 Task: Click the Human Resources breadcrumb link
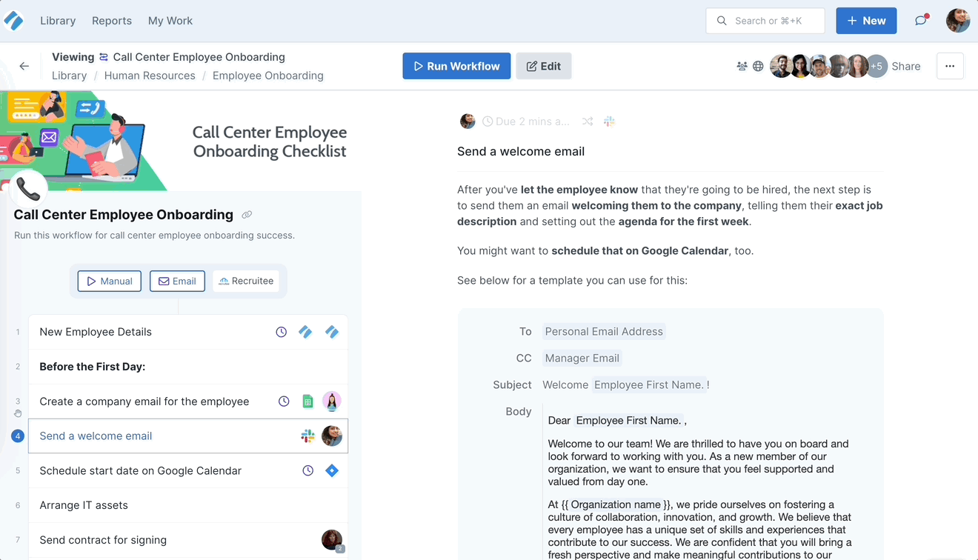click(x=150, y=76)
